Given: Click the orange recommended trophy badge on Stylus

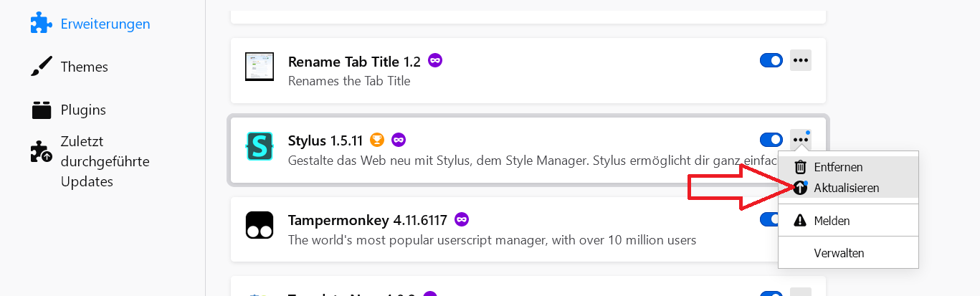Looking at the screenshot, I should pyautogui.click(x=377, y=140).
